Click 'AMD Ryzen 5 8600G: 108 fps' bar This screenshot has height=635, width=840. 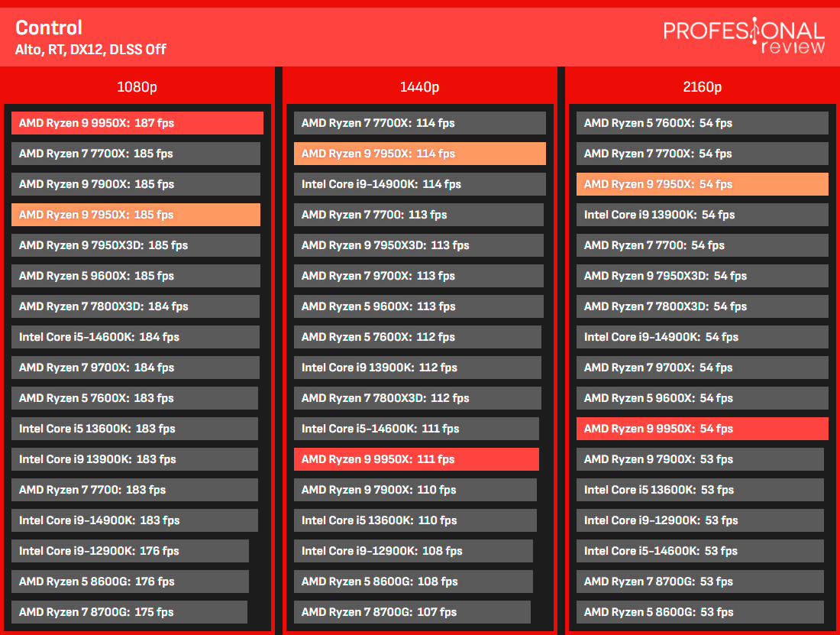(414, 581)
